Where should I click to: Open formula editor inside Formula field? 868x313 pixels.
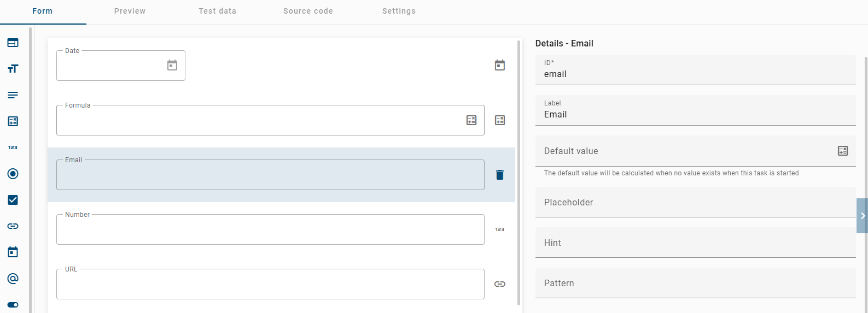(471, 120)
